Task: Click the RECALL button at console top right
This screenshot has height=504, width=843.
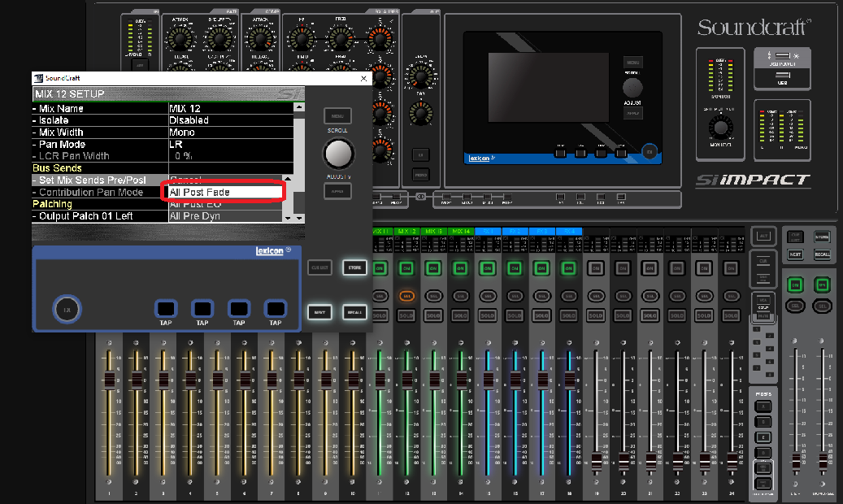Action: pyautogui.click(x=822, y=254)
